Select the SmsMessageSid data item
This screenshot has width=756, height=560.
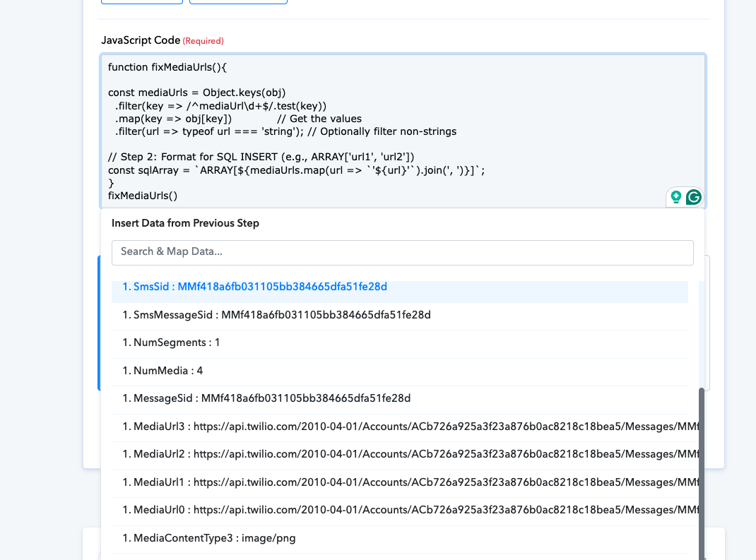click(x=400, y=315)
